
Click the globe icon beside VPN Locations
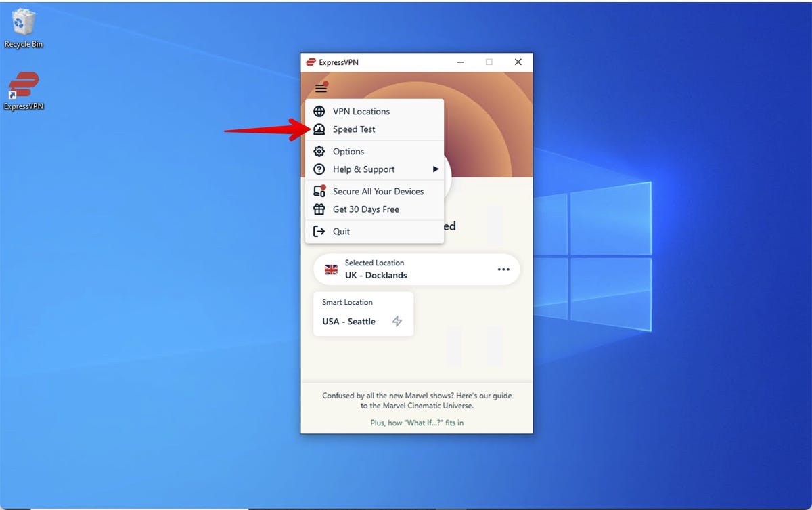pos(319,112)
